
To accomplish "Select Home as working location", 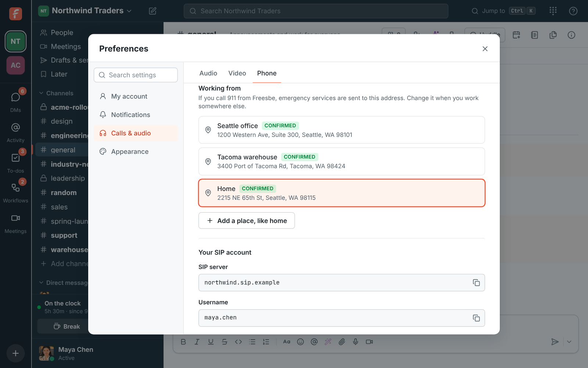I will click(342, 193).
